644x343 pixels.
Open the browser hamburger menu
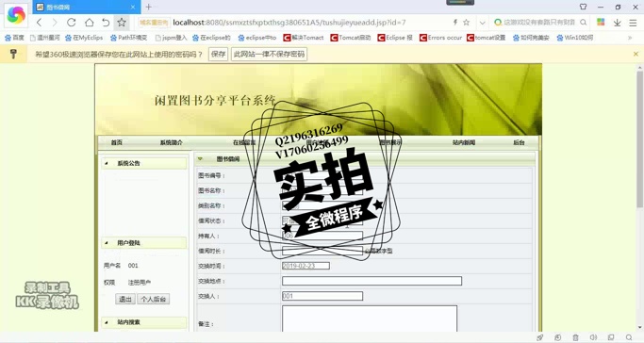coord(633,23)
